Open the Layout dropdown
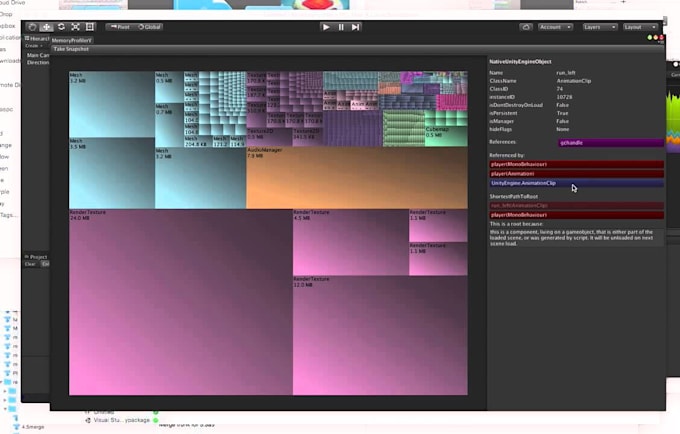This screenshot has height=434, width=680. point(640,27)
